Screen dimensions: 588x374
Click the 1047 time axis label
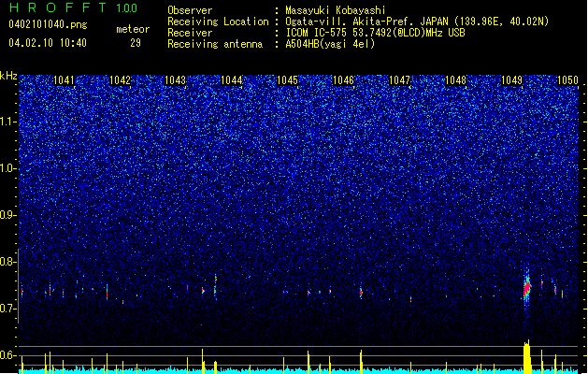[x=400, y=80]
